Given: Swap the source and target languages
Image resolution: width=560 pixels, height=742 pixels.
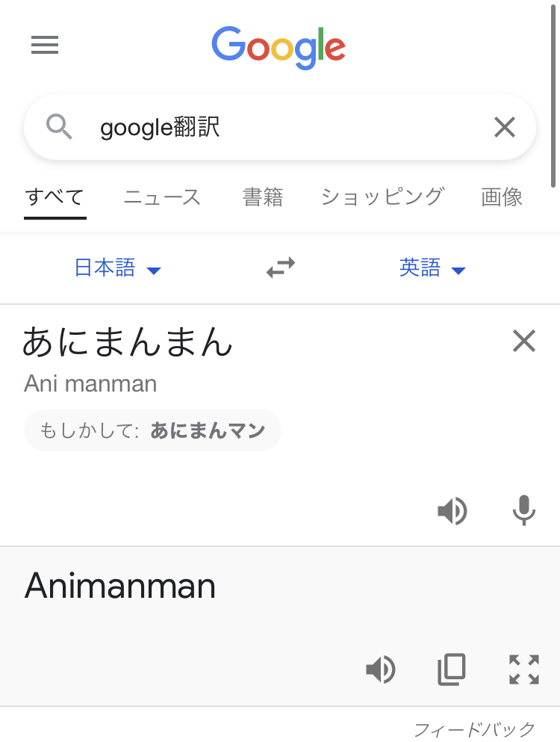Looking at the screenshot, I should [x=281, y=268].
